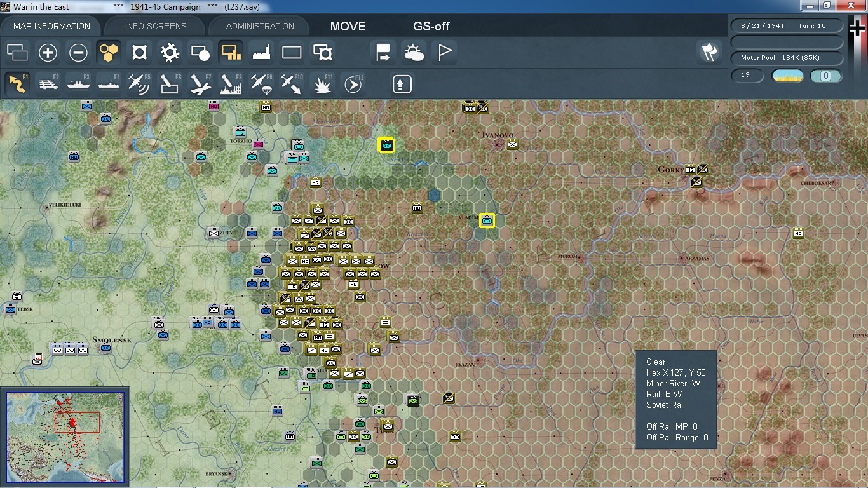Viewport: 868px width, 488px height.
Task: Toggle the GS-off setting
Action: point(431,26)
